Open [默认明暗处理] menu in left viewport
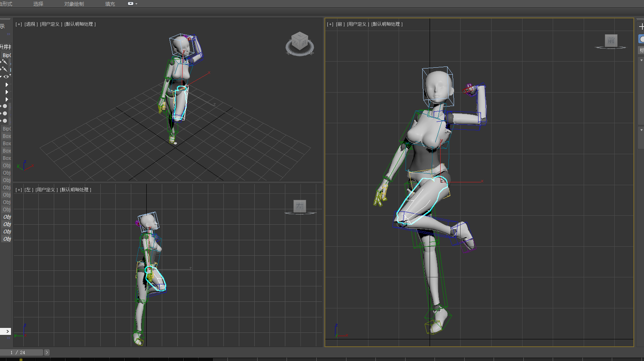Screen dimensions: 644x361 pyautogui.click(x=75, y=190)
